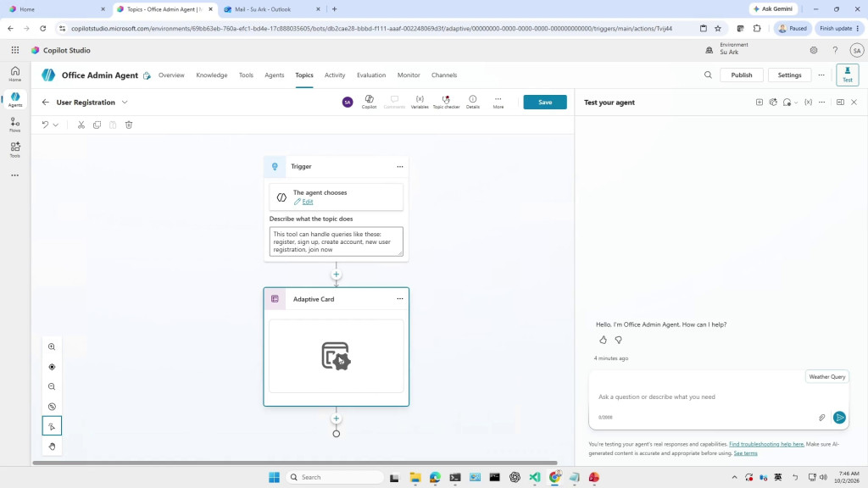The width and height of the screenshot is (868, 488).
Task: Switch to the Overview tab
Action: point(171,75)
